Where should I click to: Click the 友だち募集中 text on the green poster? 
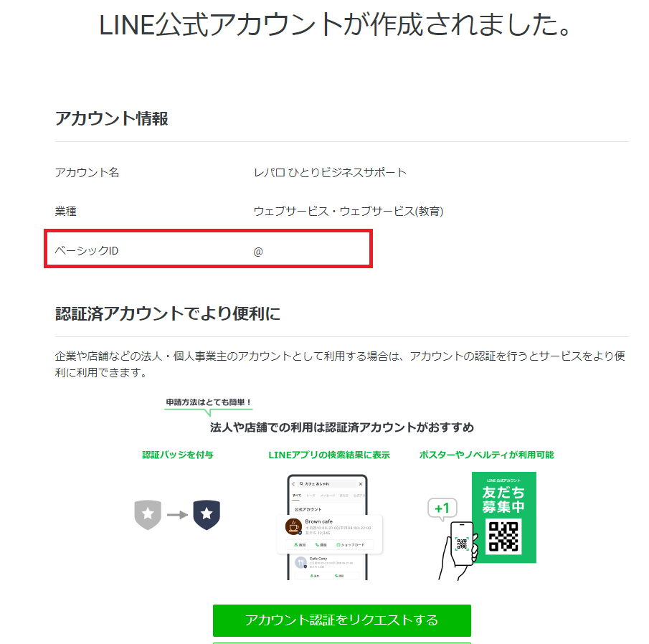(x=503, y=499)
